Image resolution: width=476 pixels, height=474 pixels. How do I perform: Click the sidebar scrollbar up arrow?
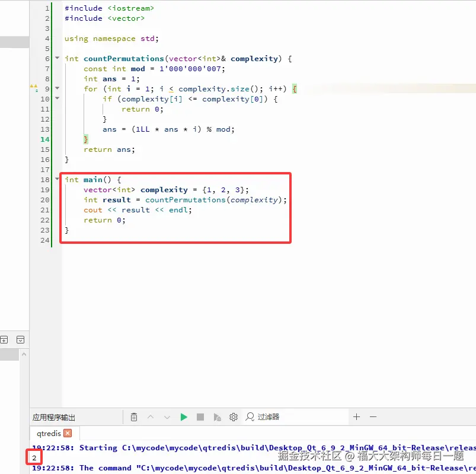[24, 354]
